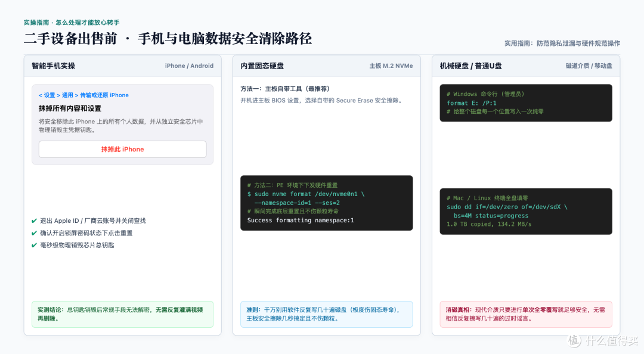Click the red 消磁真相 note box
Viewport: 644px width, 354px height.
tap(526, 314)
